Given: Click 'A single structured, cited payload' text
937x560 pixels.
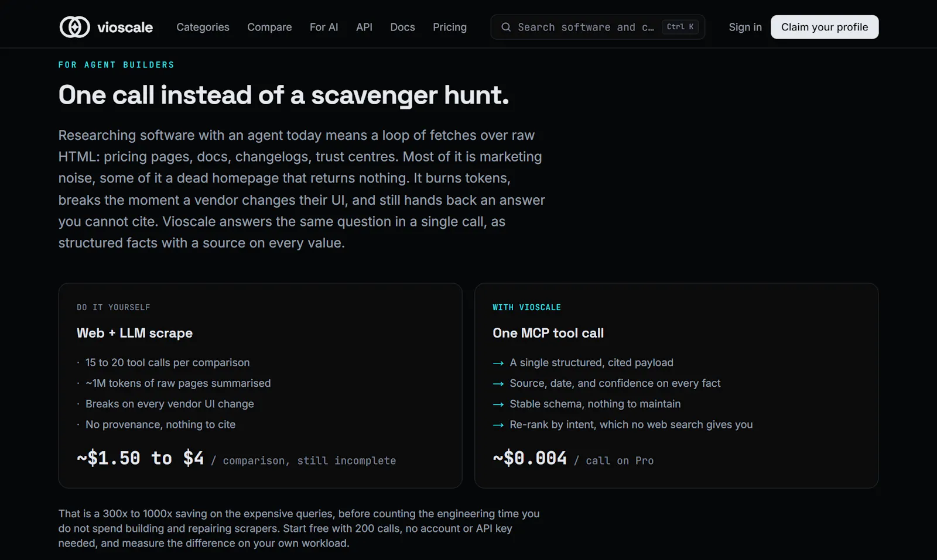Looking at the screenshot, I should click(591, 363).
